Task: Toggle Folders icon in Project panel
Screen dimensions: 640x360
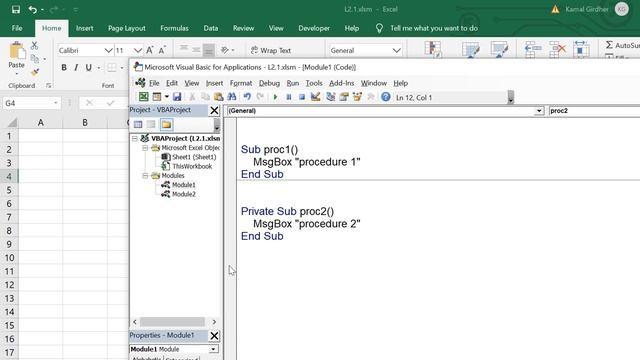Action: (166, 124)
